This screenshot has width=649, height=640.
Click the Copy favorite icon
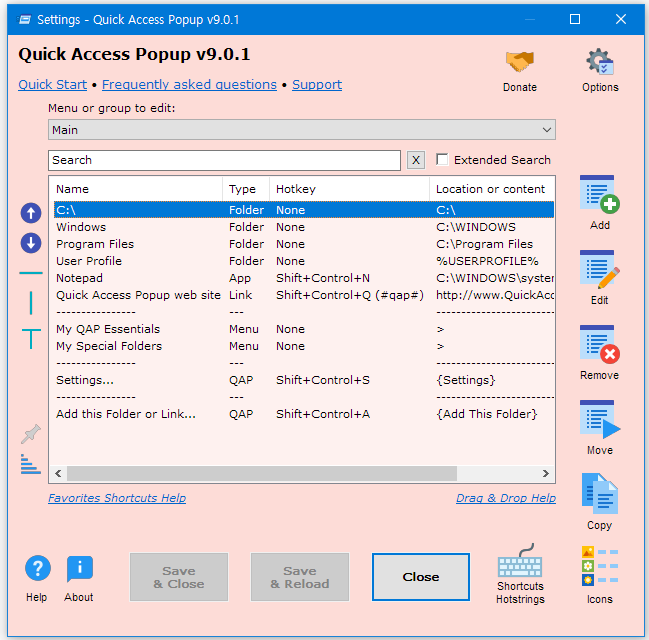tap(599, 493)
